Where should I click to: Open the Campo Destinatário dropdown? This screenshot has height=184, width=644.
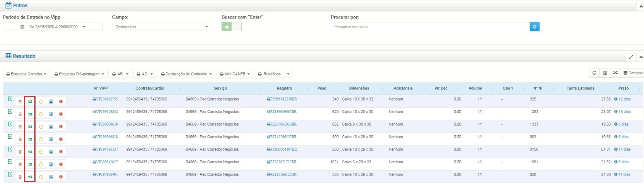162,27
